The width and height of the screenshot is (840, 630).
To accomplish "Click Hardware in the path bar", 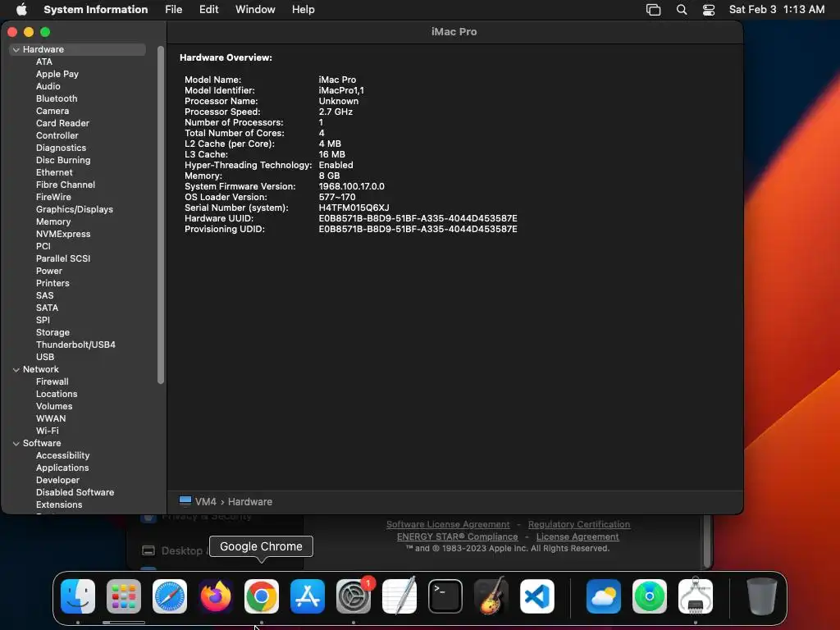I will pos(250,502).
